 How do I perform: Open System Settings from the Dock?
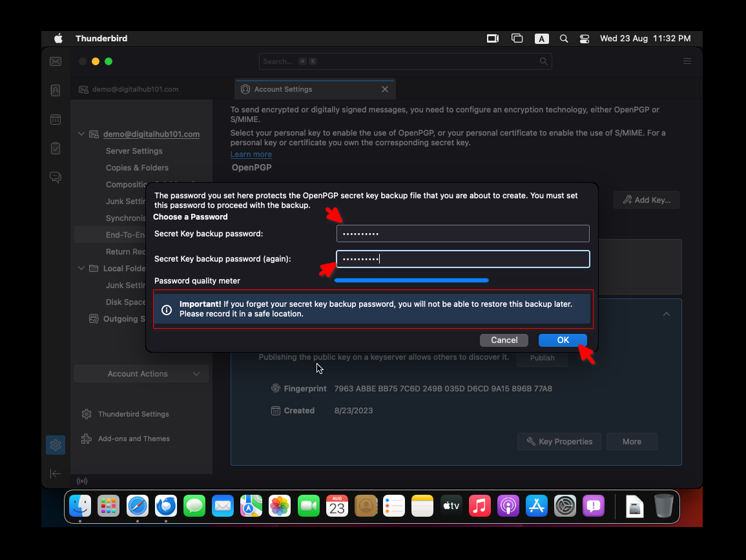pos(565,506)
